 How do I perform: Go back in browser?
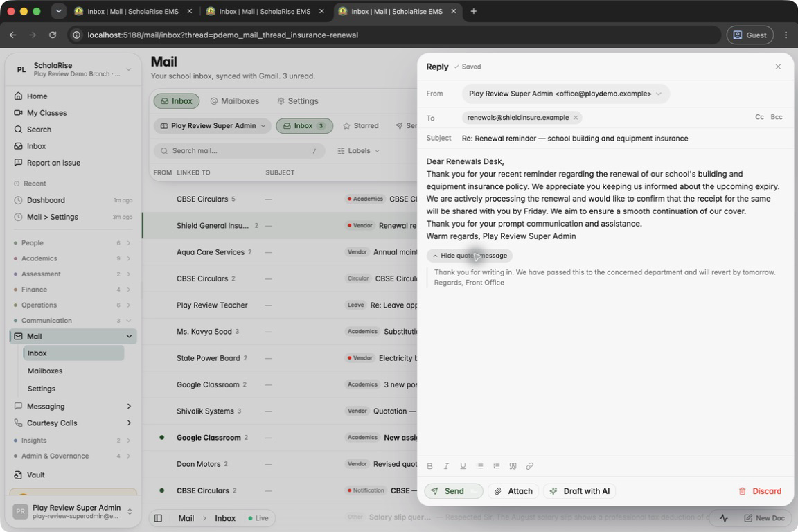[12, 35]
